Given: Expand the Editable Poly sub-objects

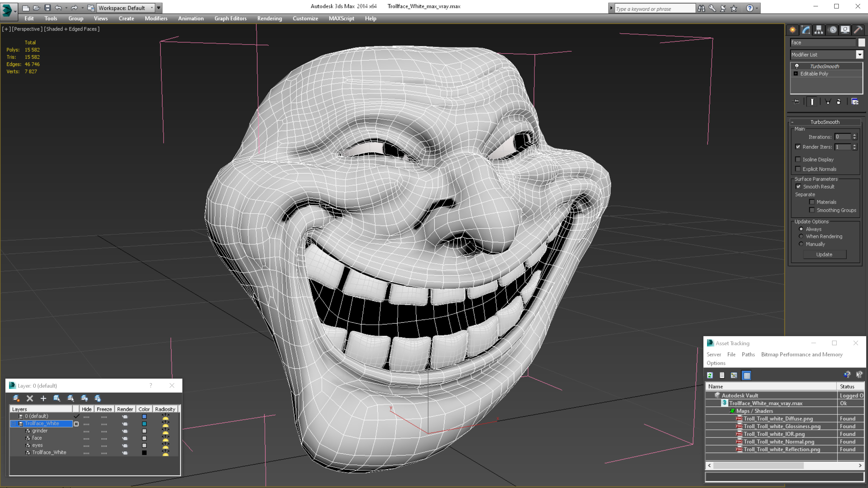Looking at the screenshot, I should (x=796, y=74).
